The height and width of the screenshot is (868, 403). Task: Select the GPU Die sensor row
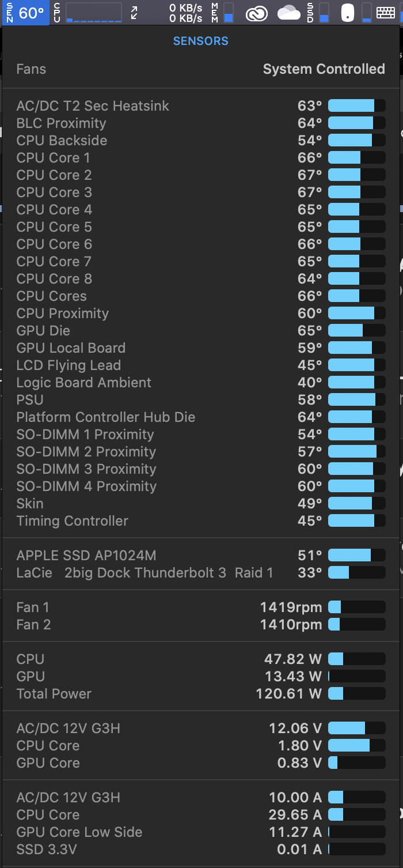[200, 331]
